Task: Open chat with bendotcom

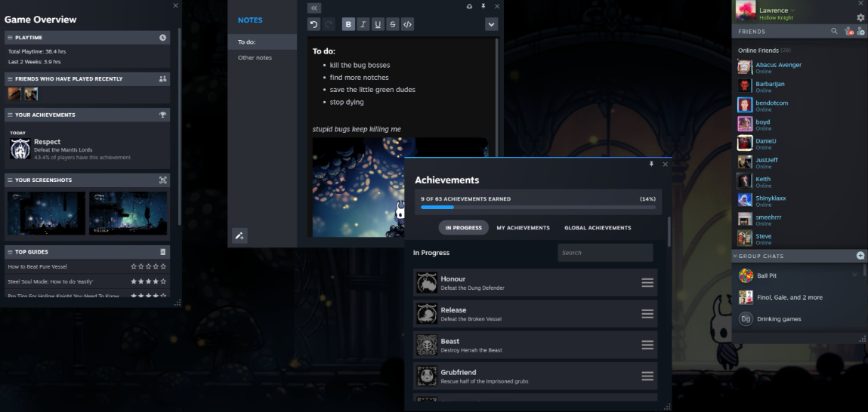Action: (800, 105)
